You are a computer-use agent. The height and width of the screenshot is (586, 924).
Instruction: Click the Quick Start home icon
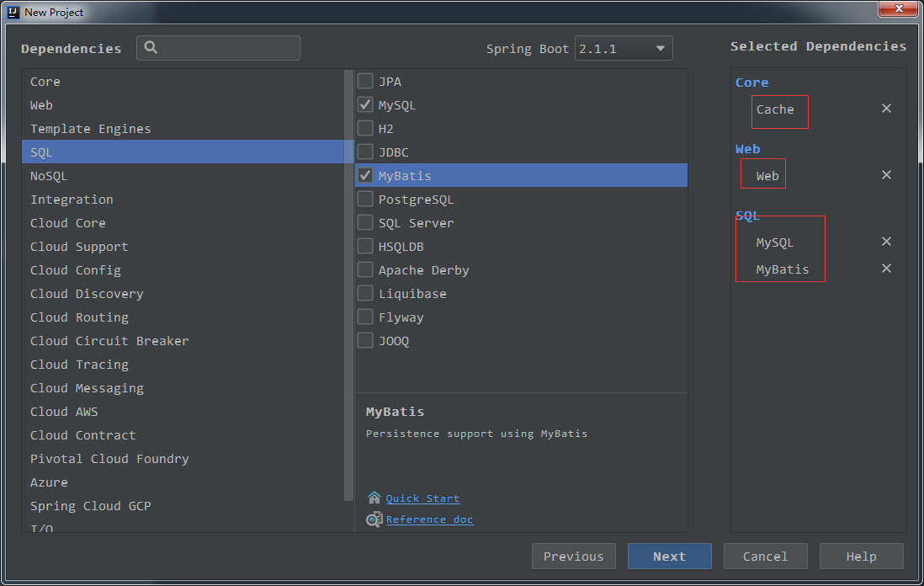[x=374, y=498]
